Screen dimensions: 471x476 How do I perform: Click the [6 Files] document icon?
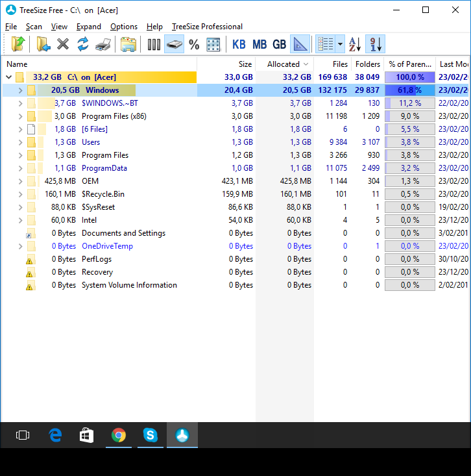(x=31, y=129)
